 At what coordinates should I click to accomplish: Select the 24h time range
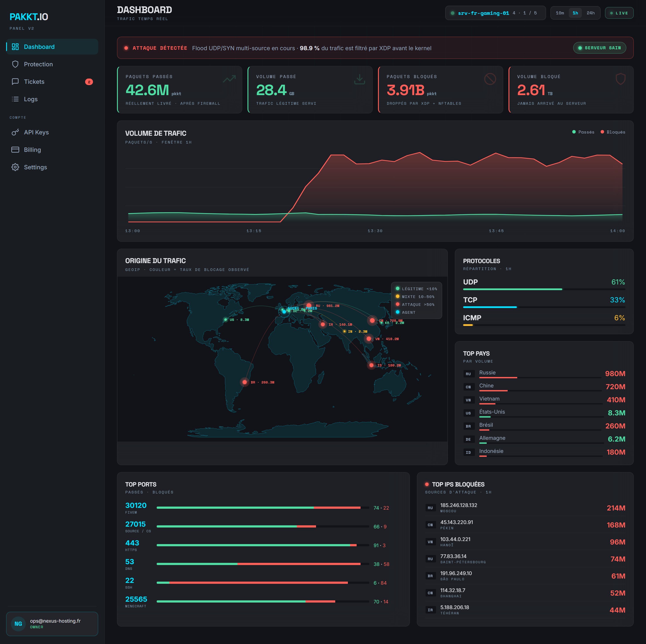(591, 13)
